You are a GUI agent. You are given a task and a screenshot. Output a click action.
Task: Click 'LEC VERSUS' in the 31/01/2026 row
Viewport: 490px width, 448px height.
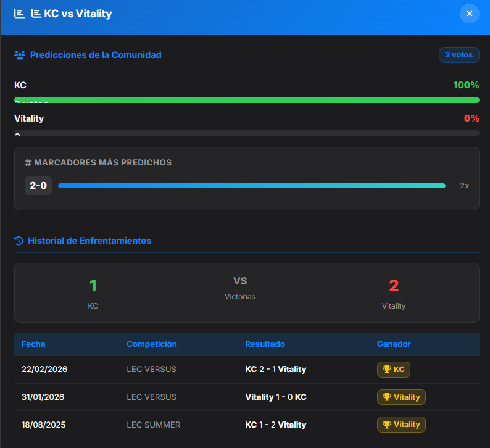pyautogui.click(x=152, y=397)
